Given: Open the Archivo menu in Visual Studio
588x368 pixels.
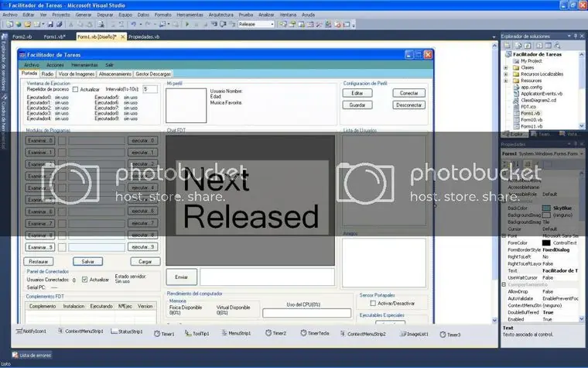Looking at the screenshot, I should (x=10, y=15).
